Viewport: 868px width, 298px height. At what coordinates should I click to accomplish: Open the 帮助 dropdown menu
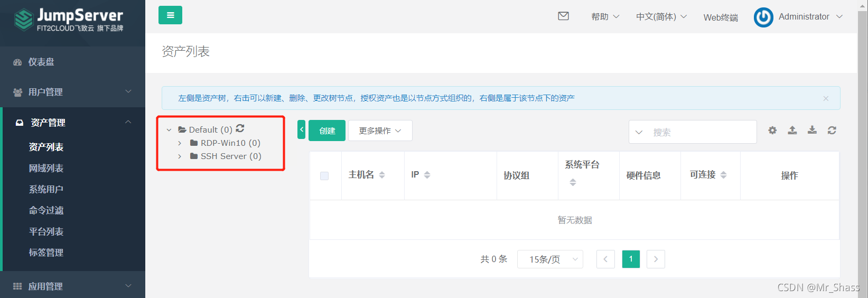[605, 16]
